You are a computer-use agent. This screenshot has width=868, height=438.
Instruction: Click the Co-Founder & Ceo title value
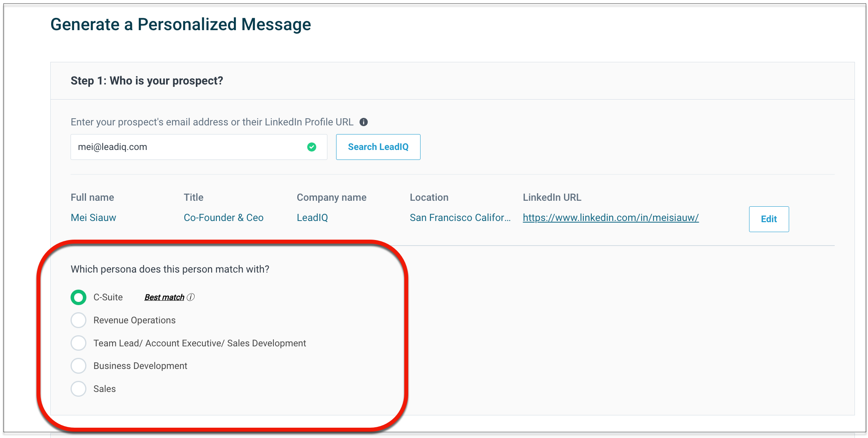[224, 218]
